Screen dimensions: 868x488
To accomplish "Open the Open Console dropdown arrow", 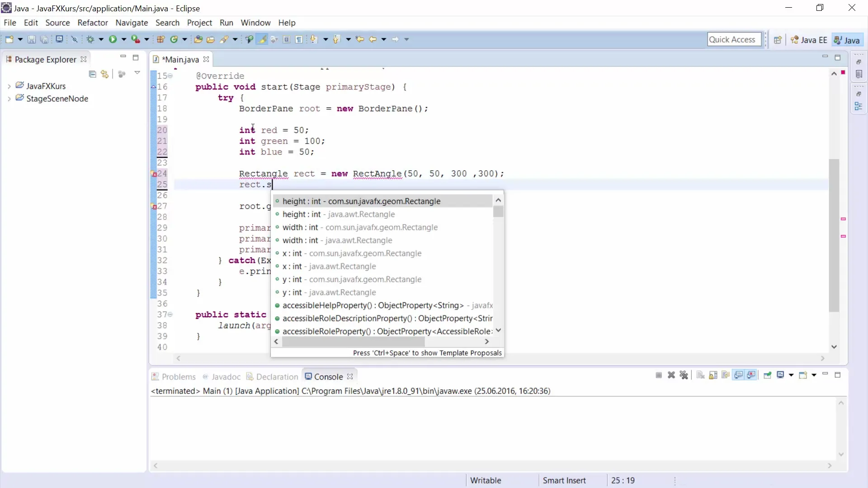I will click(x=814, y=375).
